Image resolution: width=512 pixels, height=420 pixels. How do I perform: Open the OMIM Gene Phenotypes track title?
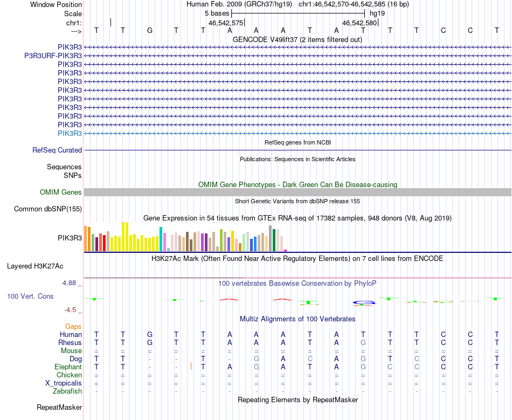pyautogui.click(x=298, y=184)
